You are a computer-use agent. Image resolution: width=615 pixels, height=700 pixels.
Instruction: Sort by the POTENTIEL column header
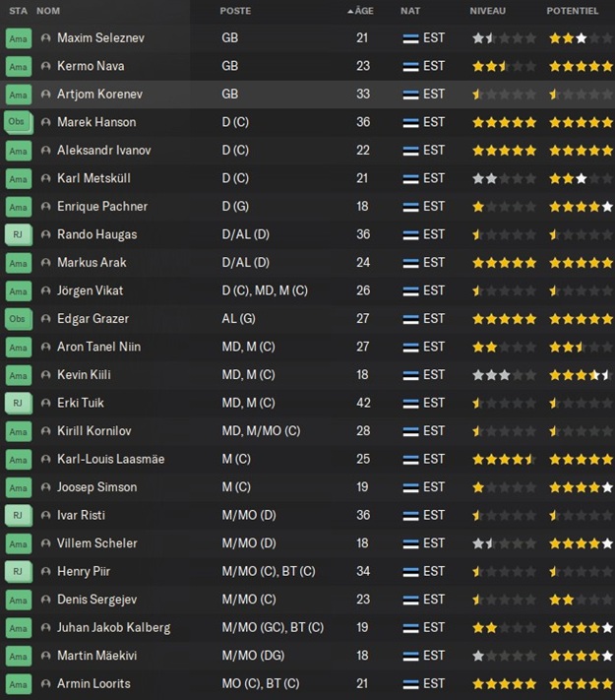[x=573, y=11]
